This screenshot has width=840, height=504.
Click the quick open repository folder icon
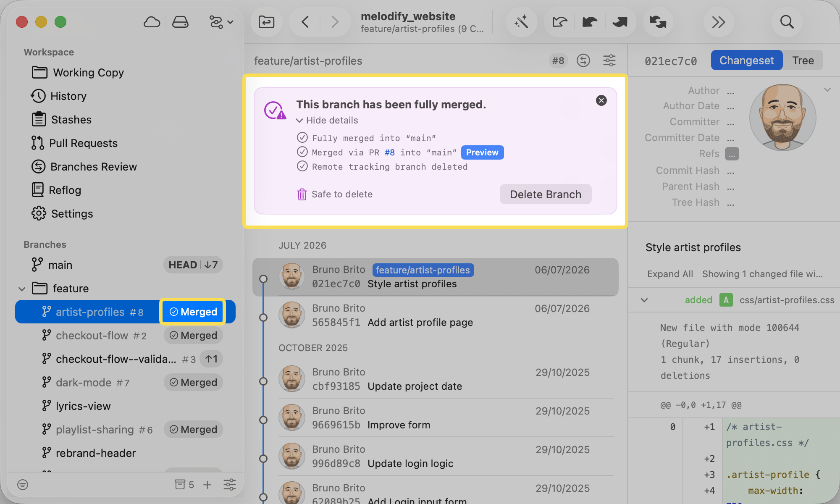[x=266, y=22]
